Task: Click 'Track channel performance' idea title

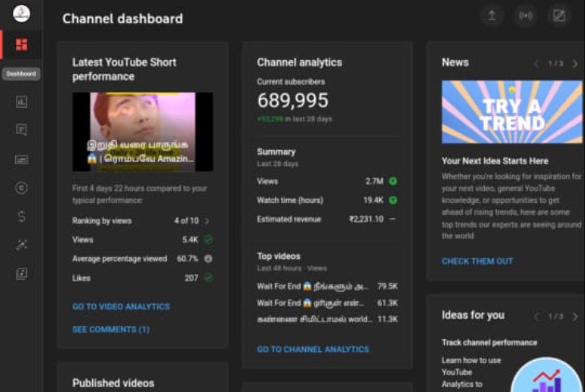Action: 489,342
